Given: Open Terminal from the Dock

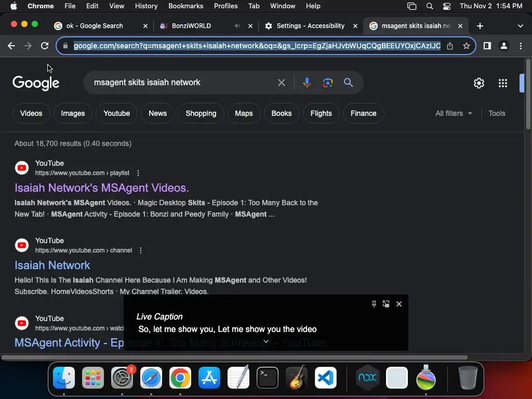Looking at the screenshot, I should (268, 378).
